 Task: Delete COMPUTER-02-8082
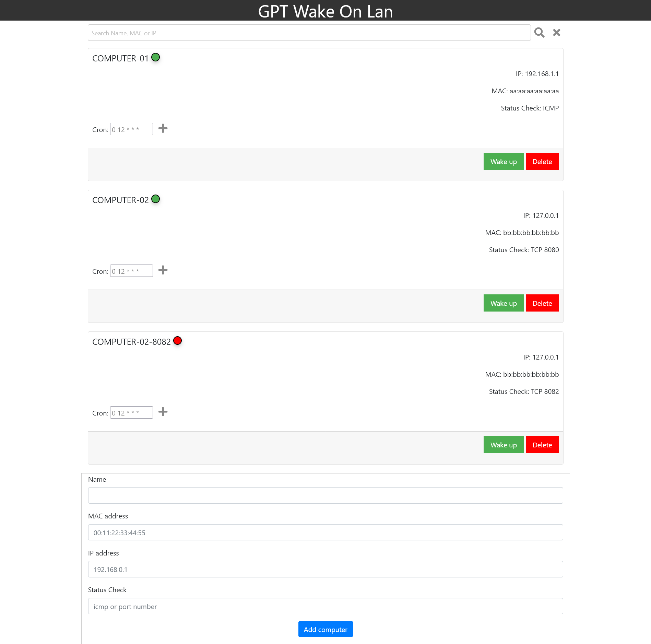coord(542,445)
